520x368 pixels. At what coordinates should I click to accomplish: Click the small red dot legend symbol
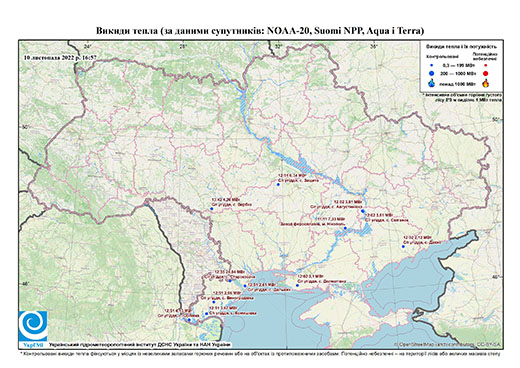[486, 65]
